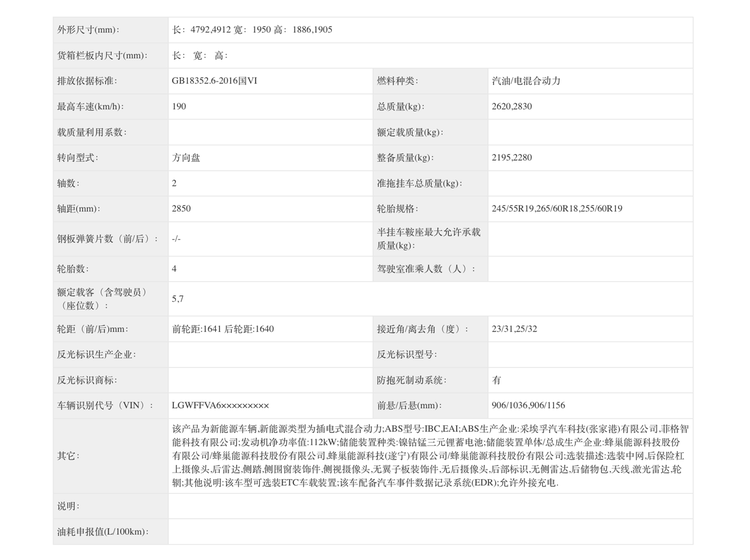Click the rated passenger value 5,7

coord(178,298)
